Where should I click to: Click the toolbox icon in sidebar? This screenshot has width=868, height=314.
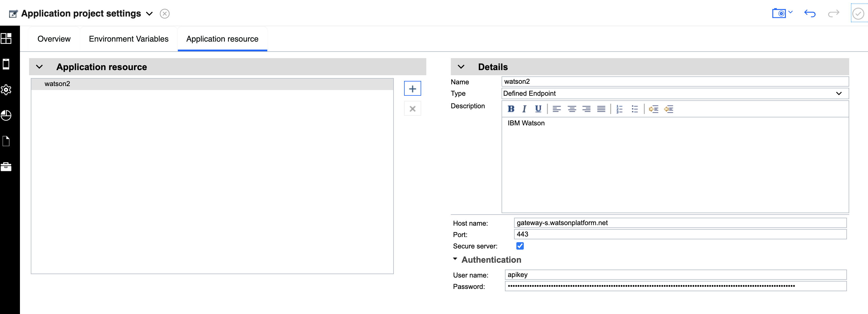tap(6, 166)
